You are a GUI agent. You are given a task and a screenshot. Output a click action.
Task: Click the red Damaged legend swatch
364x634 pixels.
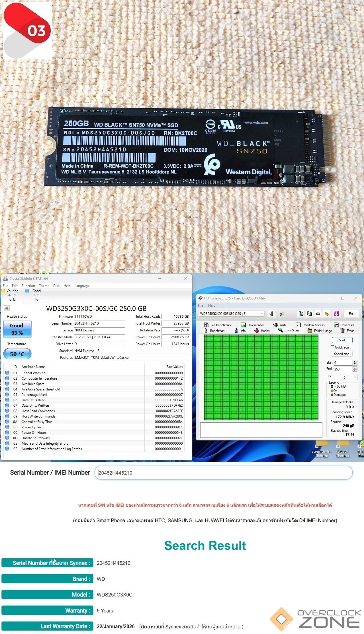tap(332, 395)
